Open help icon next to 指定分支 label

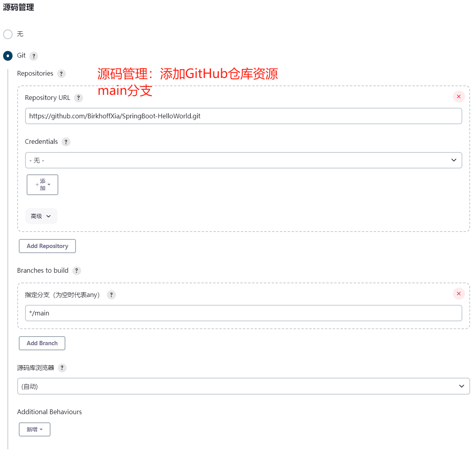[x=111, y=295]
